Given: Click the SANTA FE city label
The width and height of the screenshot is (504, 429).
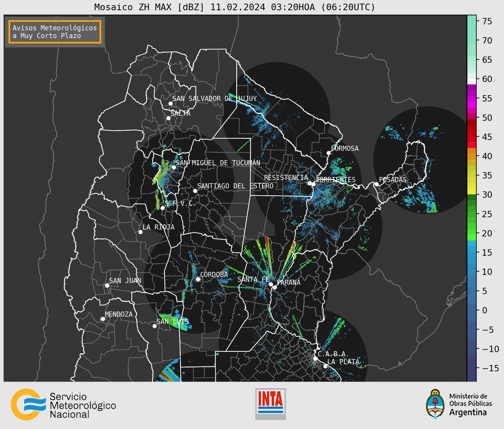Looking at the screenshot, I should (x=253, y=279).
